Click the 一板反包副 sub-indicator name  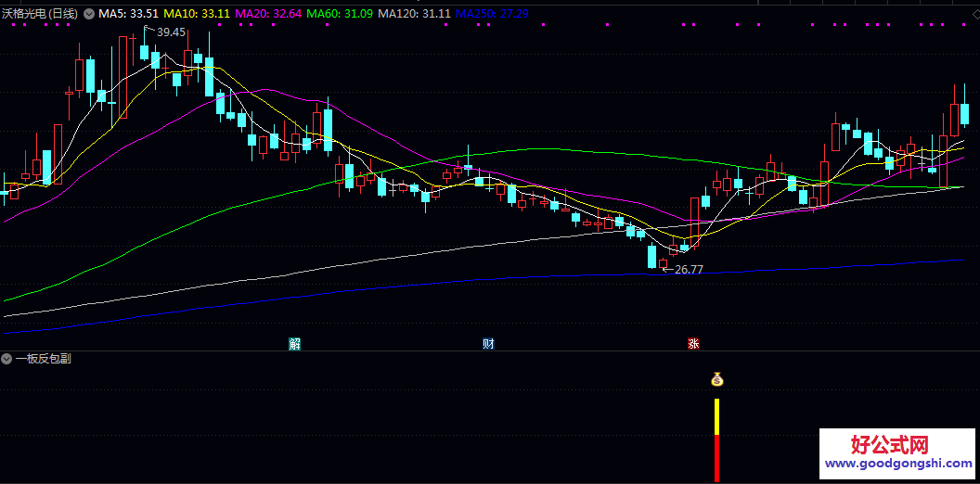point(43,359)
